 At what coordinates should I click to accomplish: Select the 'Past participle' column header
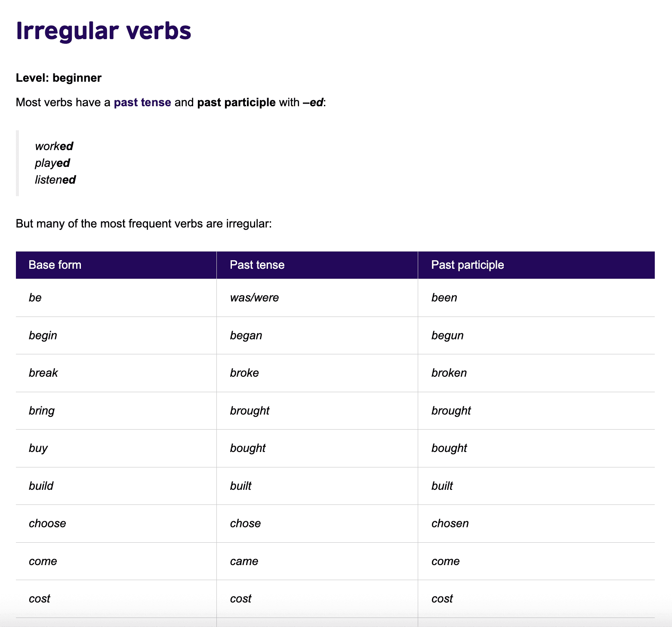click(467, 265)
